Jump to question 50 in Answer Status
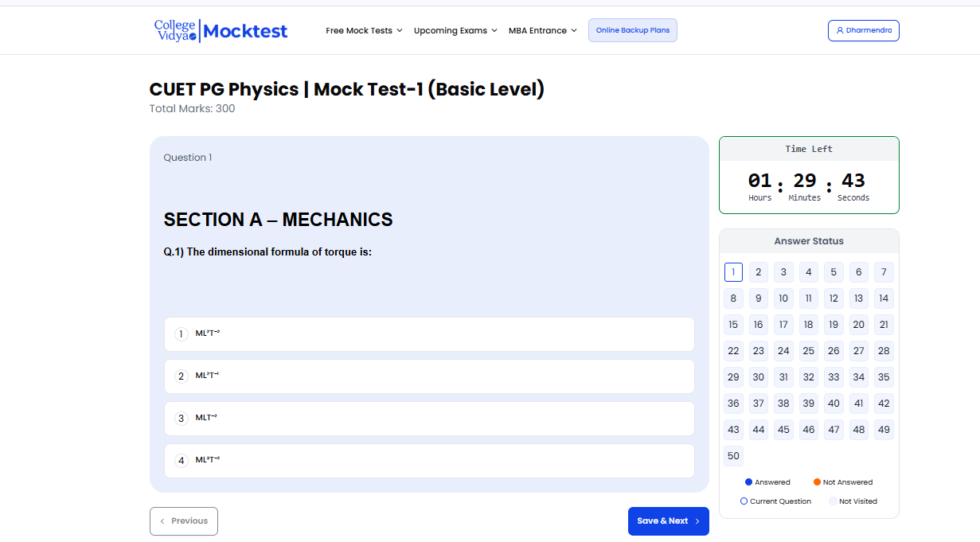Screen dimensions: 980x542 (733, 456)
